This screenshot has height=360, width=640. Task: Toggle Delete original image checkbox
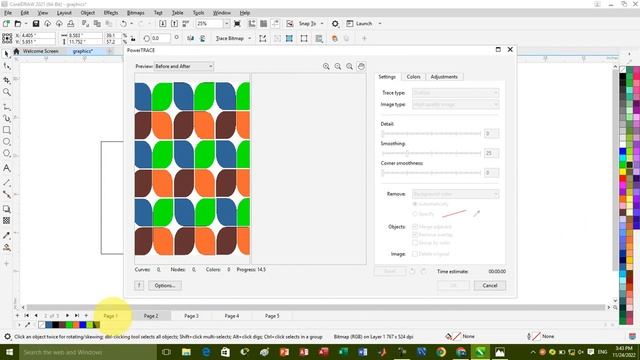click(415, 254)
